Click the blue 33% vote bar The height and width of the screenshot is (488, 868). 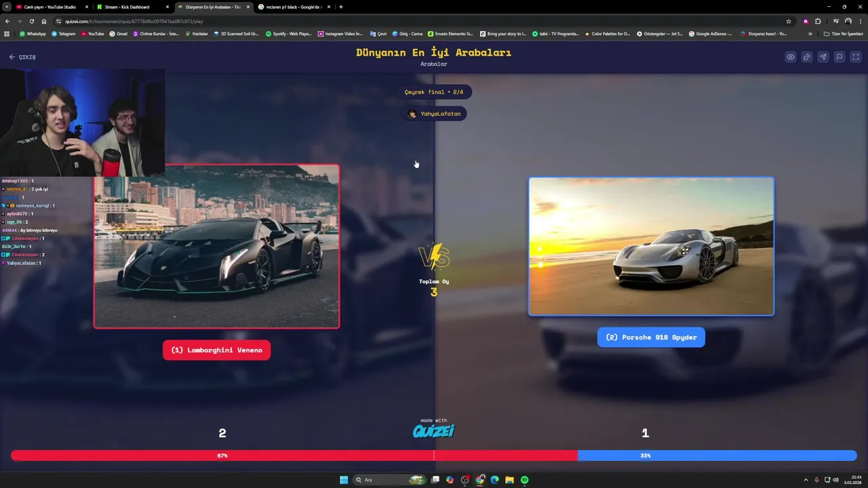(x=717, y=455)
